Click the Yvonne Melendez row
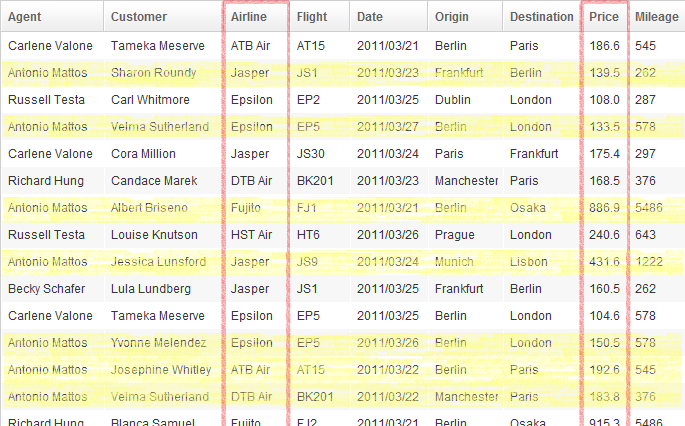 point(343,343)
